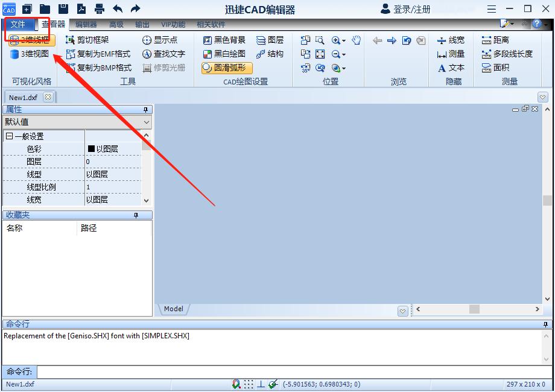Redo with the right curved arrow
This screenshot has width=555, height=392.
click(136, 9)
